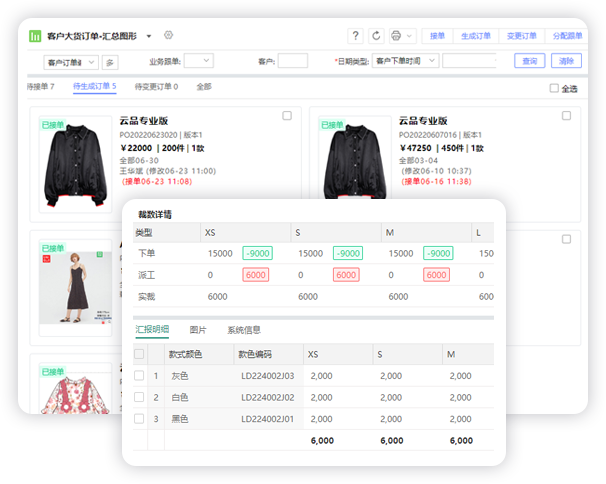Viewport: 606px width, 484px height.
Task: Click the green -9000 badge under M
Action: click(437, 253)
